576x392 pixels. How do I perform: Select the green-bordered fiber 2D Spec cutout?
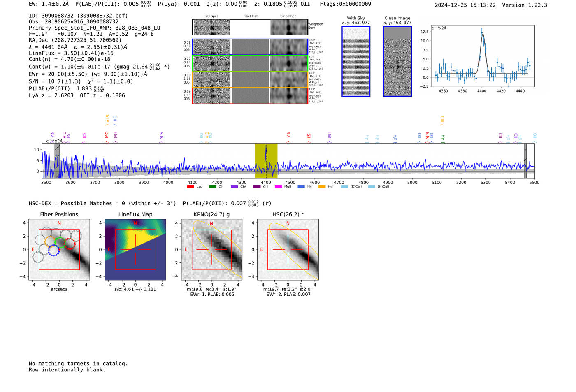pyautogui.click(x=212, y=63)
